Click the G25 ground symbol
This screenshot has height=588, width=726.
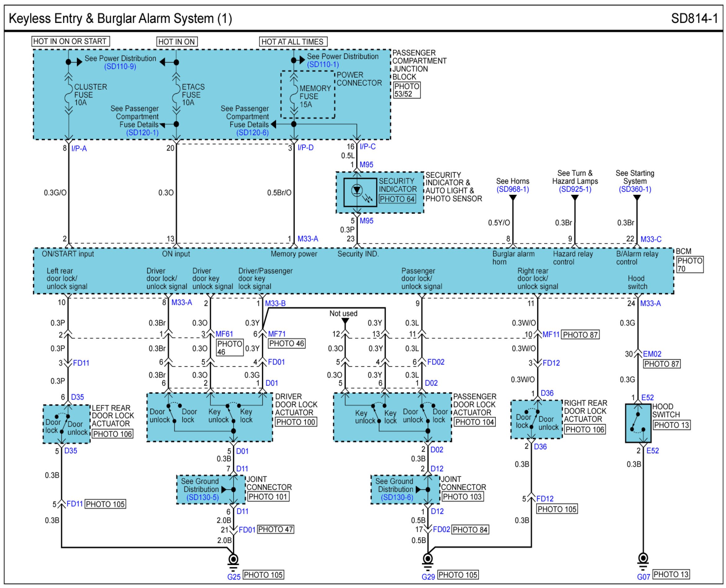coord(233,559)
